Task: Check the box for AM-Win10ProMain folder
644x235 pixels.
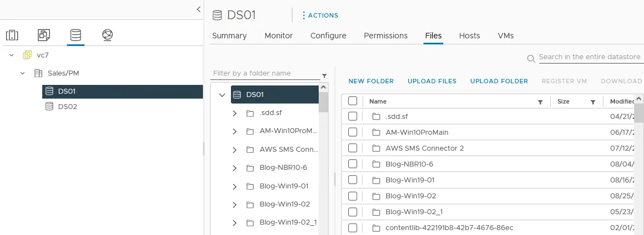Action: pos(353,132)
